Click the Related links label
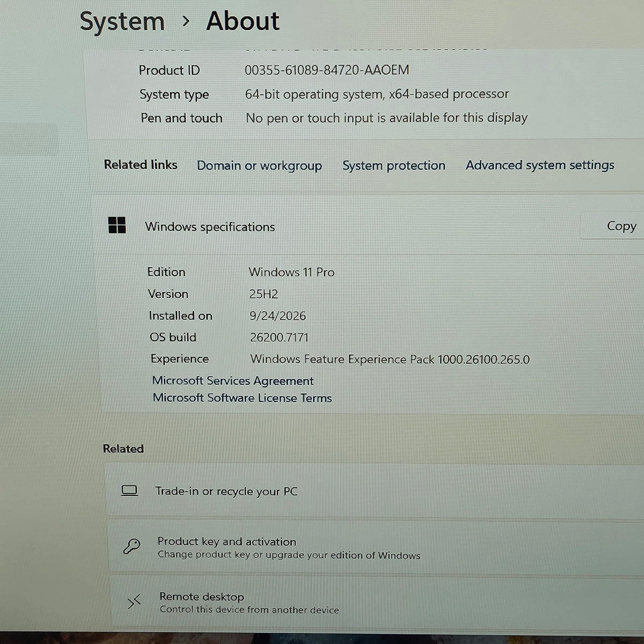The image size is (644, 644). point(141,165)
